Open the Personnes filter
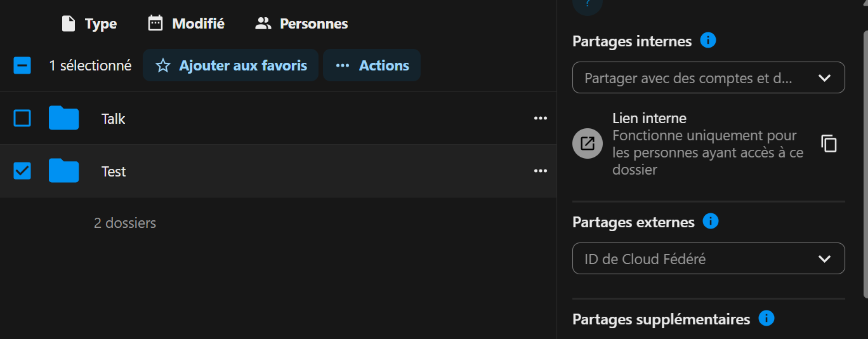The width and height of the screenshot is (868, 339). point(301,24)
